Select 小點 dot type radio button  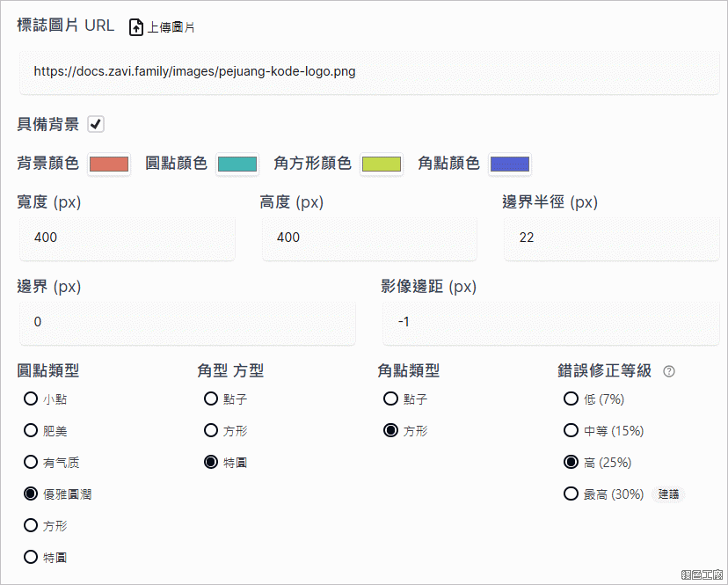(31, 399)
